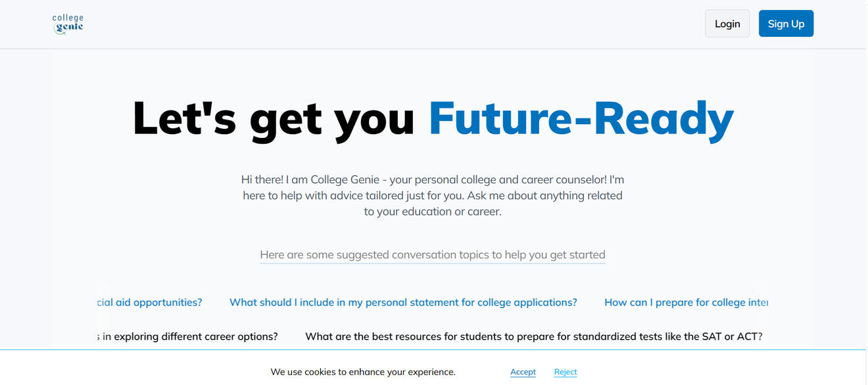Image resolution: width=868 pixels, height=385 pixels.
Task: Open the Login page
Action: (x=727, y=24)
